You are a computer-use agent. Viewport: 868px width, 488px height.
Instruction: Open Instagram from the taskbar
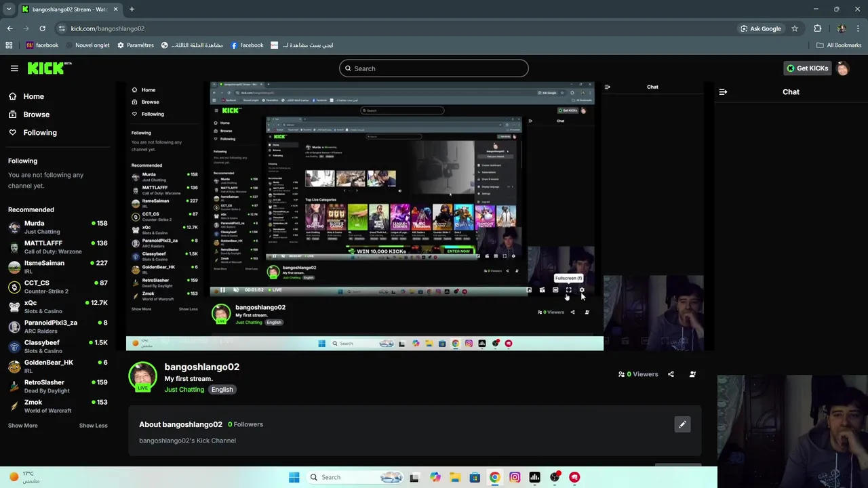coord(515,477)
